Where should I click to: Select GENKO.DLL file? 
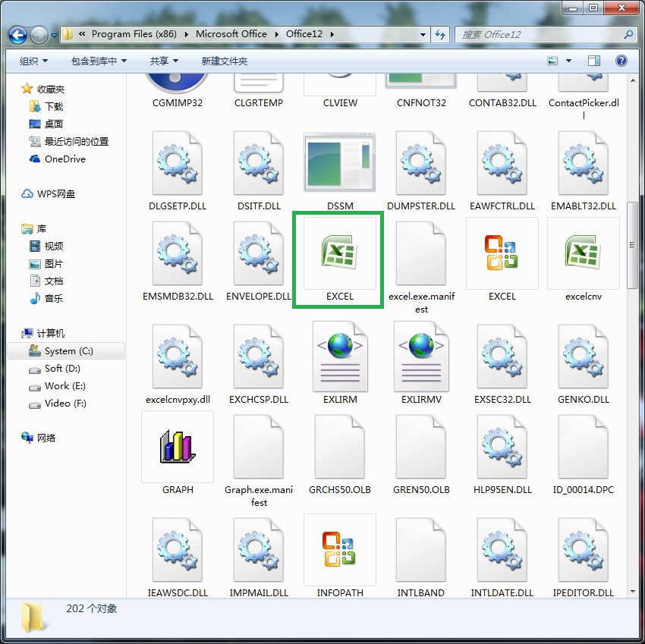tap(584, 363)
